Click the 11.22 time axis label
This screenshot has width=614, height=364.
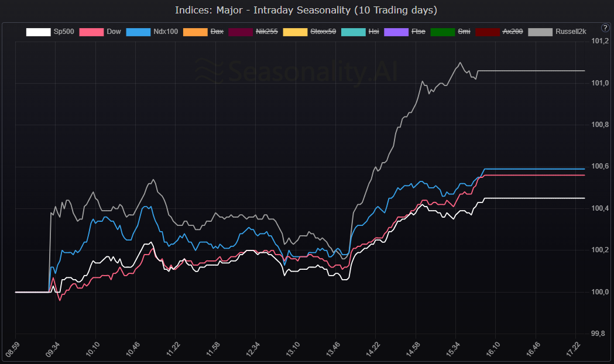(173, 349)
